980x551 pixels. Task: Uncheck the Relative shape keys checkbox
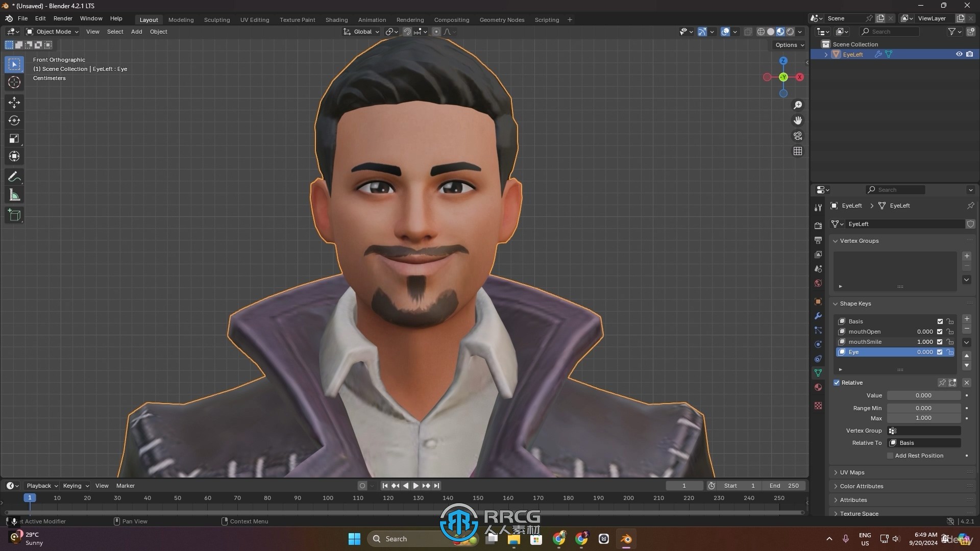point(837,383)
